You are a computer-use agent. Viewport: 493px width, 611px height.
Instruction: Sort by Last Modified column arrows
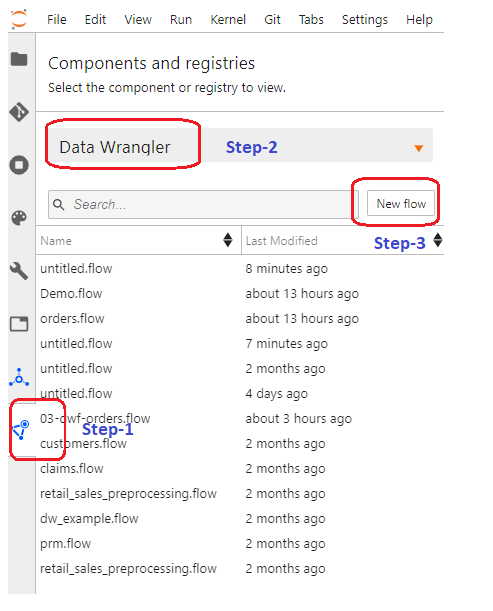click(438, 240)
